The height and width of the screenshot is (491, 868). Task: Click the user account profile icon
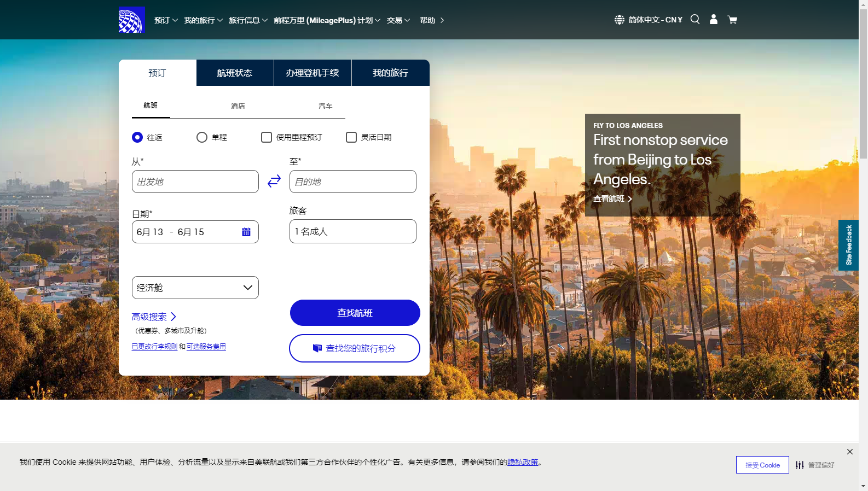pos(713,20)
